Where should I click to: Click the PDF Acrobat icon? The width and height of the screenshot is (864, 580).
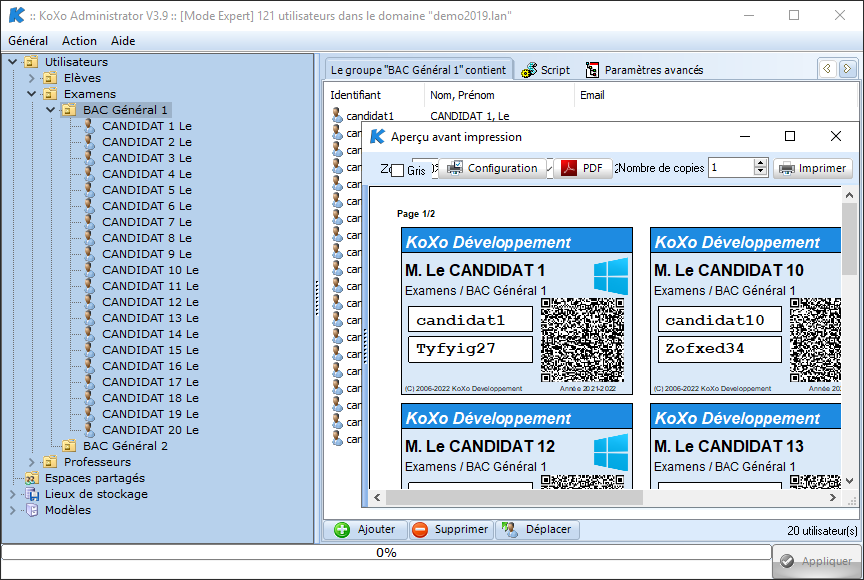(x=569, y=167)
